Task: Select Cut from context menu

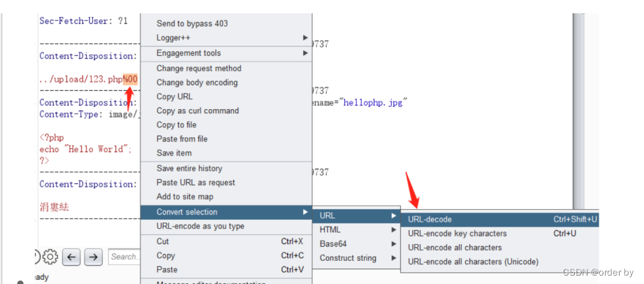Action: point(226,241)
